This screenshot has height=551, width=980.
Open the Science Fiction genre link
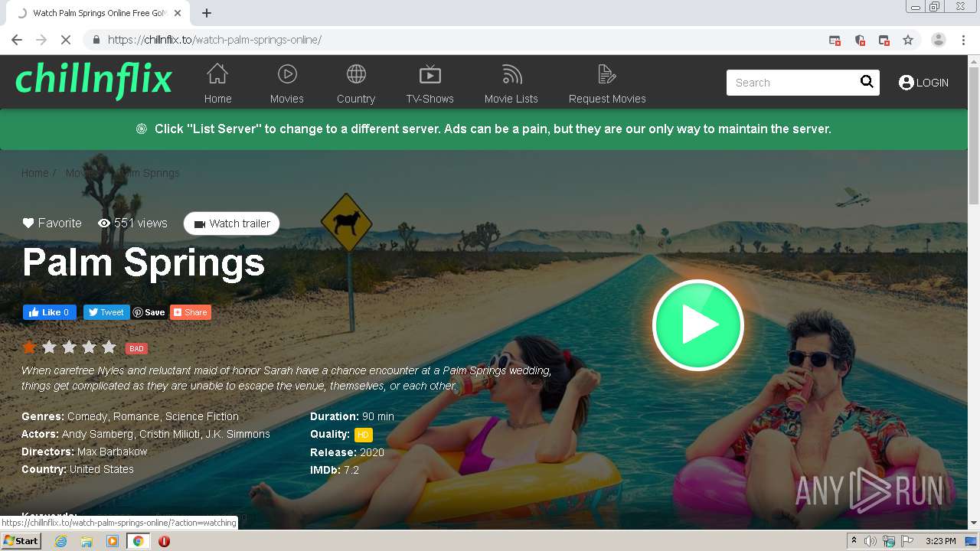tap(202, 416)
